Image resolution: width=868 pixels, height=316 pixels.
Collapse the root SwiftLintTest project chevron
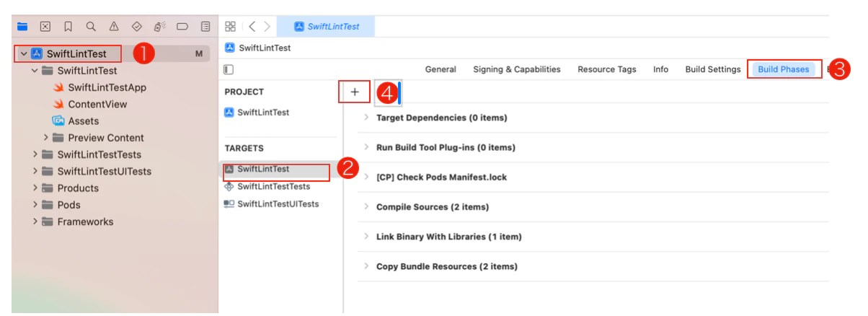pos(24,53)
